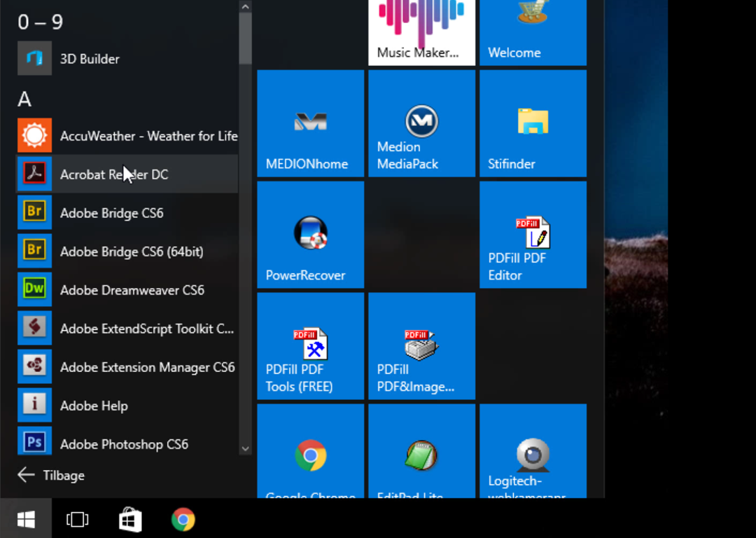
Task: Select AccuWeather - Weather for Life text
Action: coord(149,136)
